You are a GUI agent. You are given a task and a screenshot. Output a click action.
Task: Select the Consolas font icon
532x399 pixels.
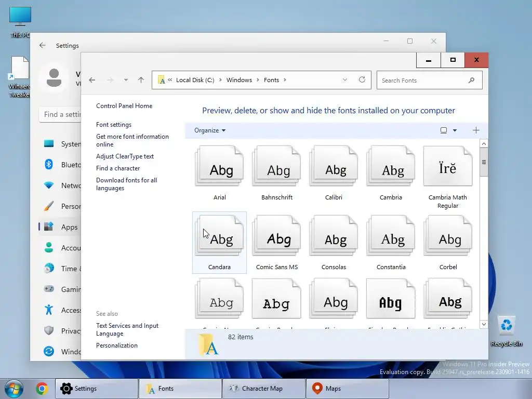[x=334, y=236]
